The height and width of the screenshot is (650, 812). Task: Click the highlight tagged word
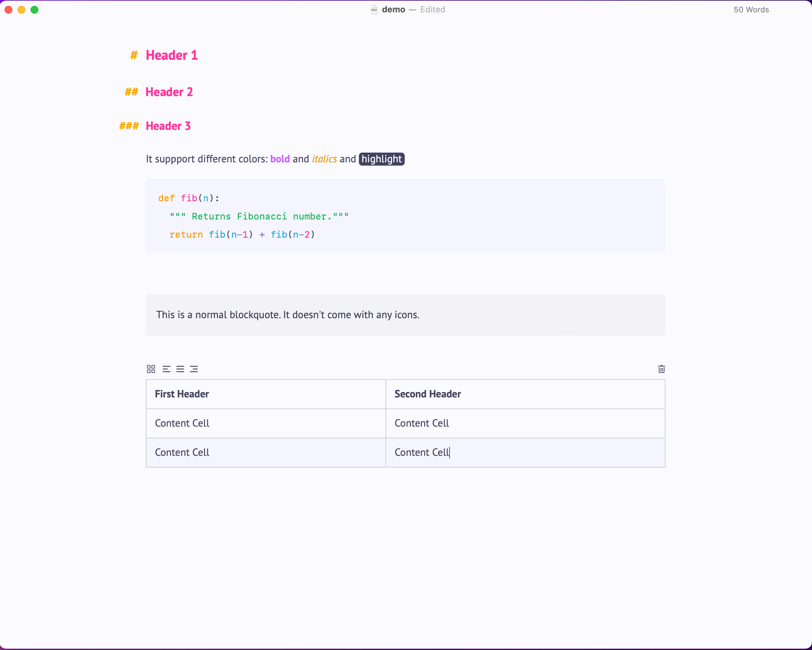pos(382,159)
